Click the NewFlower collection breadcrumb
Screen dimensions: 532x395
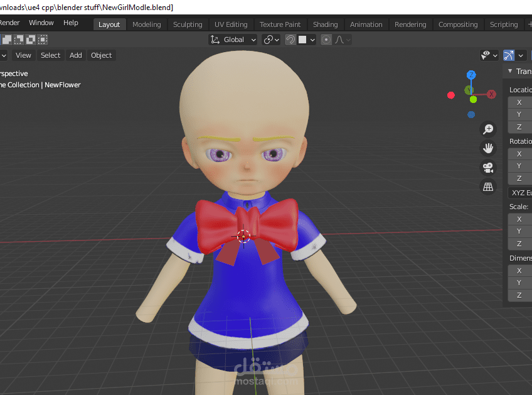(63, 84)
